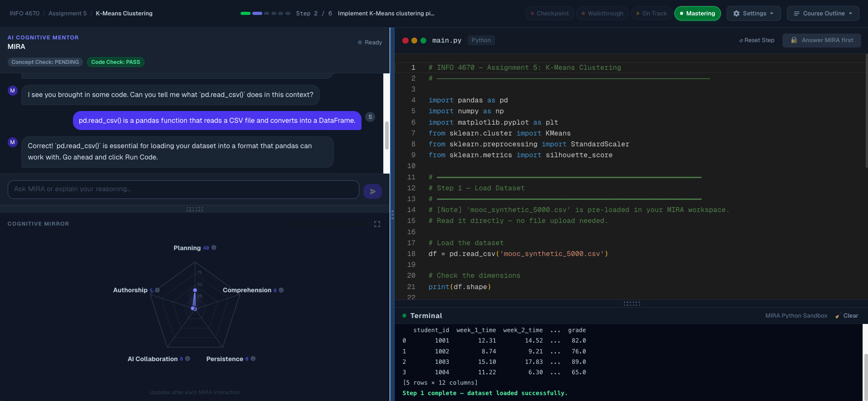Click the Reset Step button

click(757, 40)
